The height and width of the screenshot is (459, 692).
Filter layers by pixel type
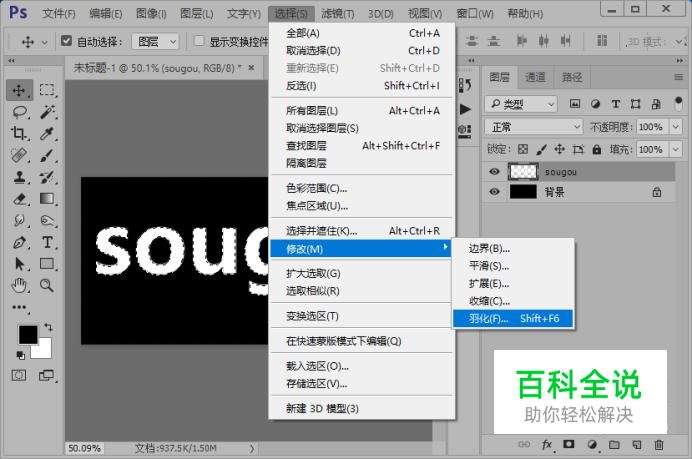point(575,104)
